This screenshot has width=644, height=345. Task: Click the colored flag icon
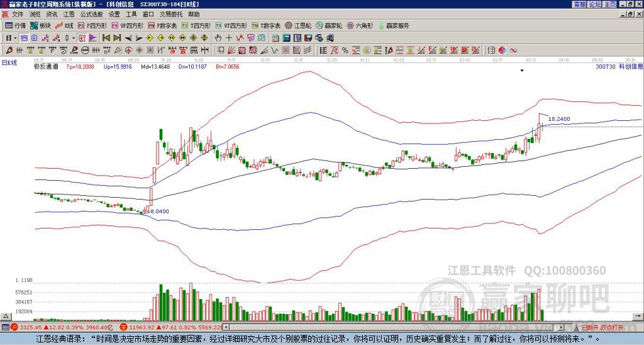point(93,38)
